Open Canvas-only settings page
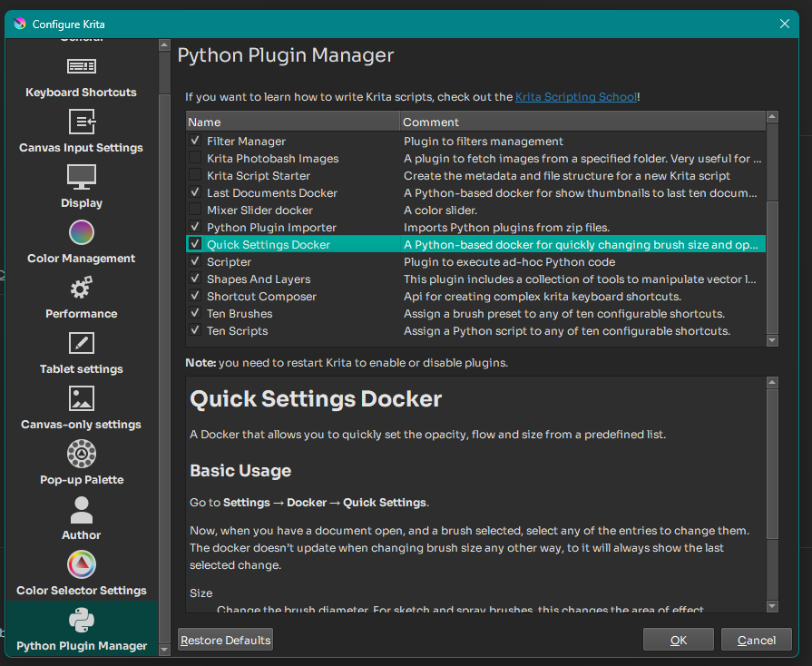This screenshot has height=666, width=812. [82, 408]
